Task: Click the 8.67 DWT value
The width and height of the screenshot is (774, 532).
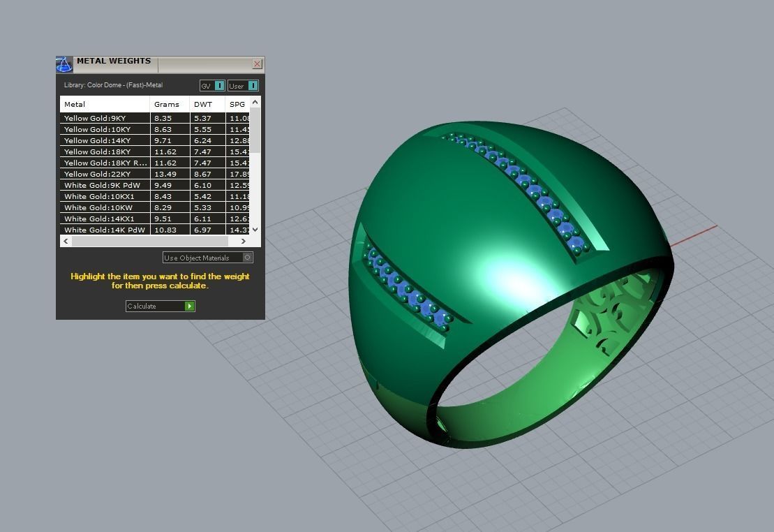Action: [x=202, y=174]
